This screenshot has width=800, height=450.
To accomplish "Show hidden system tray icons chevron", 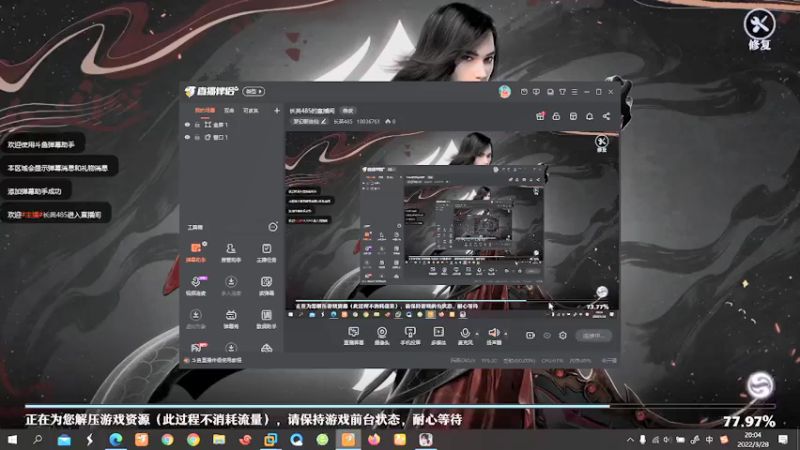I will click(630, 439).
